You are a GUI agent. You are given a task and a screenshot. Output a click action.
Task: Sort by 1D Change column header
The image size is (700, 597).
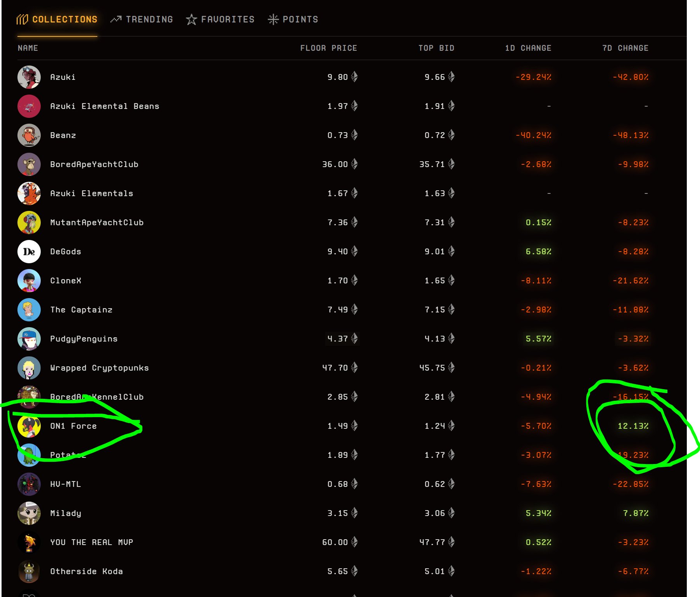click(528, 48)
